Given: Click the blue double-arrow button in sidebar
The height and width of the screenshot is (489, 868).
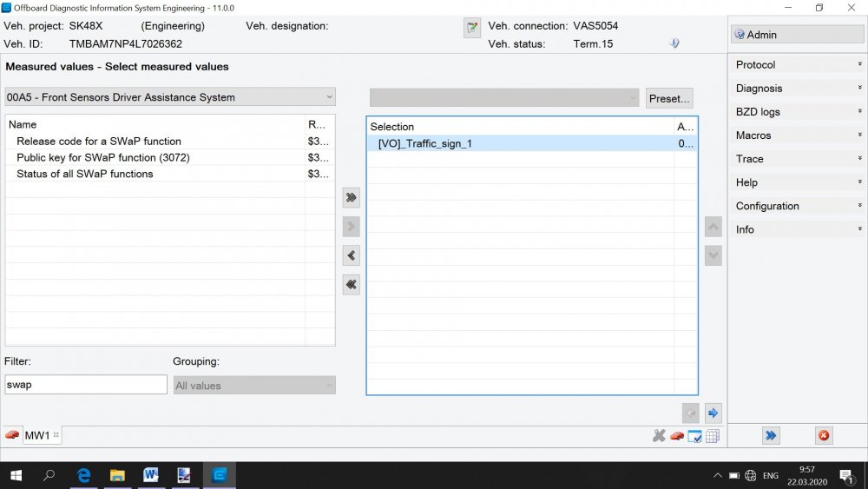Looking at the screenshot, I should [771, 435].
